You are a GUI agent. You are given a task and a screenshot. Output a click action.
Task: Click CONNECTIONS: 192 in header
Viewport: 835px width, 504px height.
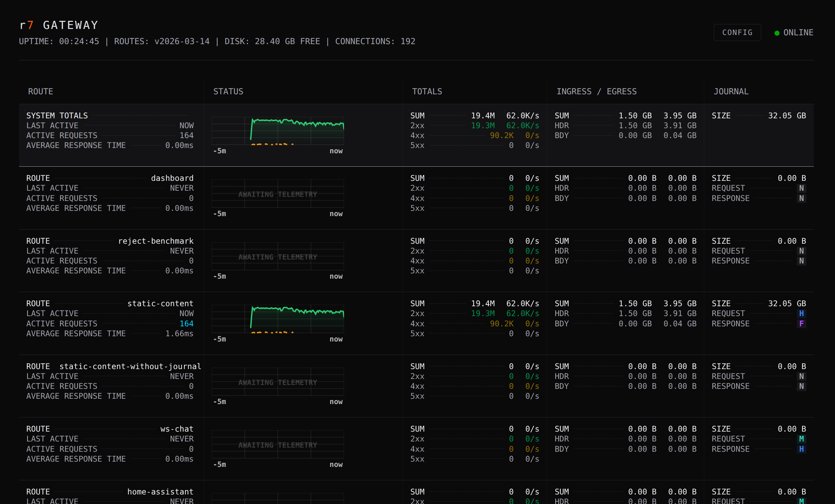pos(375,41)
